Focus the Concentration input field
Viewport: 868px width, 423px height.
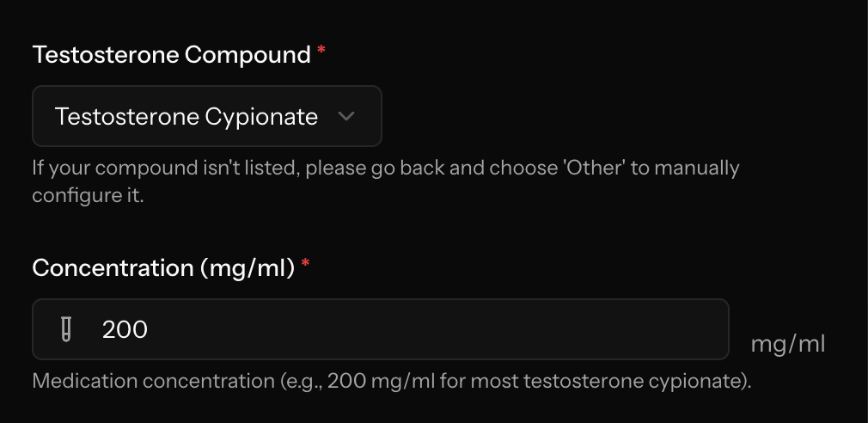click(381, 329)
